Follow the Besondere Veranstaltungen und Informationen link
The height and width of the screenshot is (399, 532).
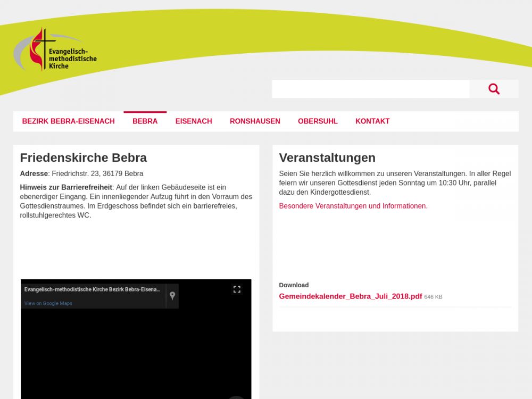click(353, 206)
